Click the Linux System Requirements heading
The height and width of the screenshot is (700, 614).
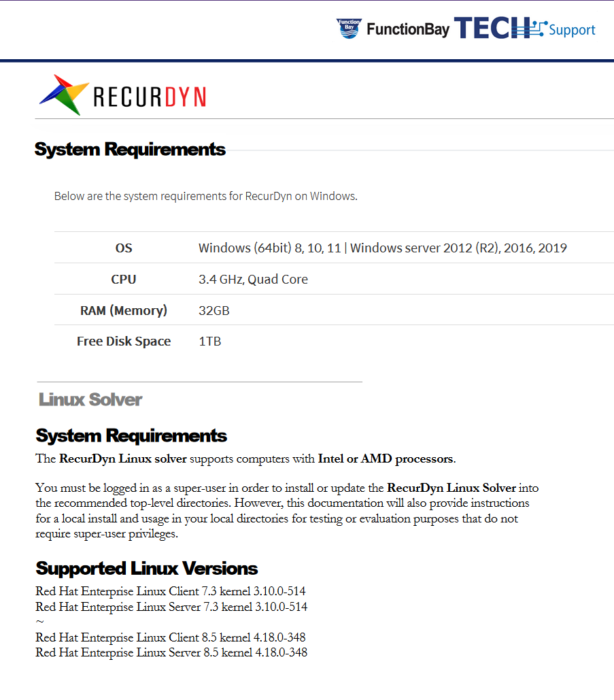tap(131, 435)
